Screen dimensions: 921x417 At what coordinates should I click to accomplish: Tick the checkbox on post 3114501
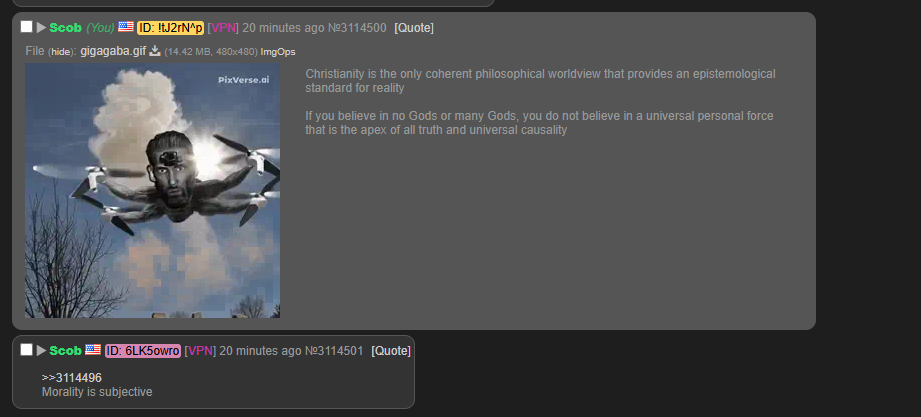tap(26, 349)
